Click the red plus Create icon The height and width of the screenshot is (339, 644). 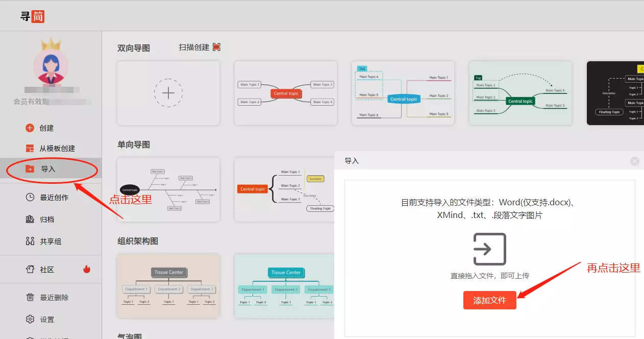click(x=30, y=128)
